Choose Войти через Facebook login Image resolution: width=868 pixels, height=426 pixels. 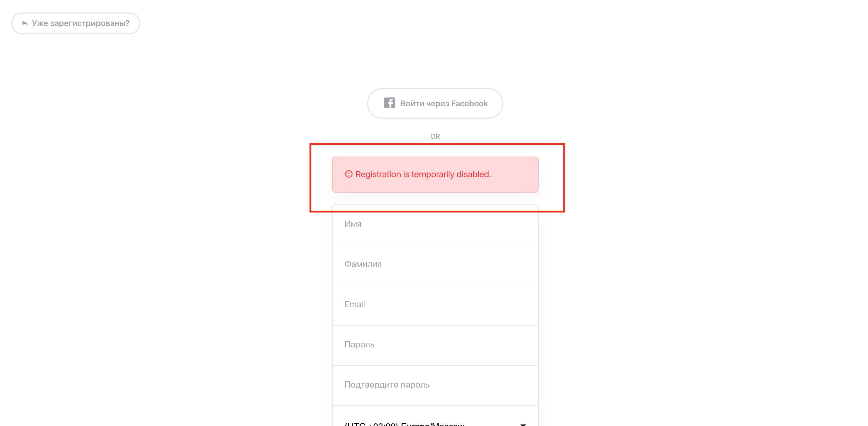(x=435, y=103)
